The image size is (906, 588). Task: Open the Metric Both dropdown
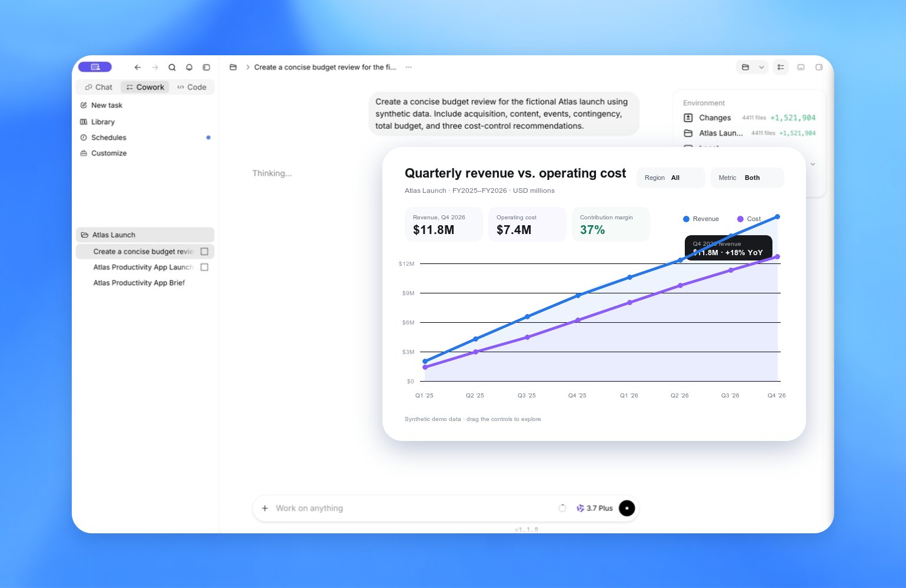click(747, 178)
